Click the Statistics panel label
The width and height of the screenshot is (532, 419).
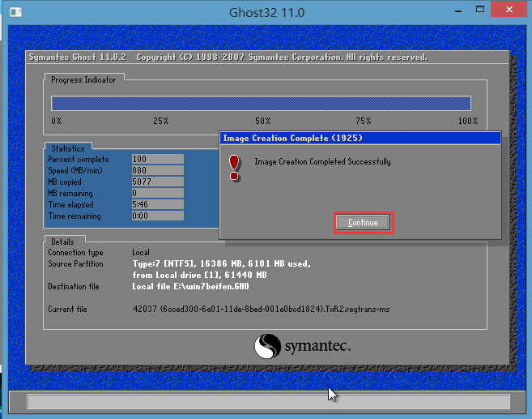coord(68,149)
